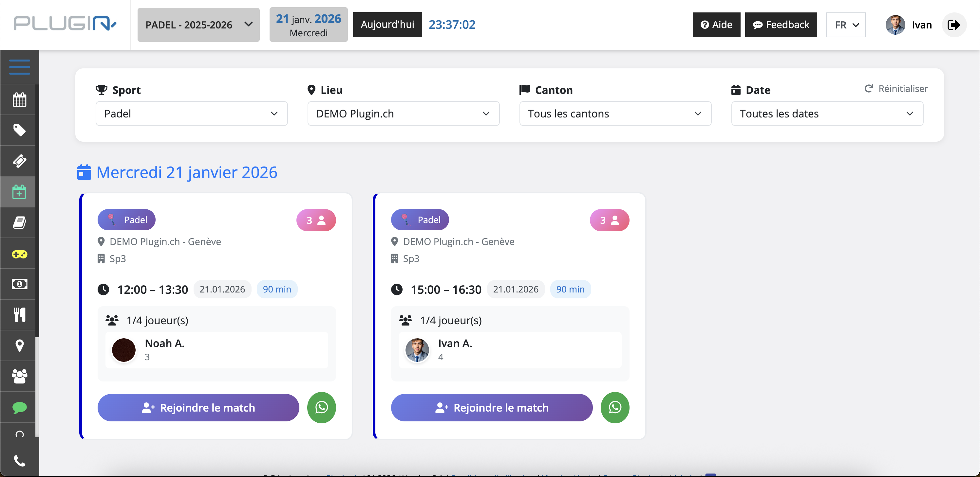Switch language using FR selector
980x477 pixels.
[x=846, y=25]
